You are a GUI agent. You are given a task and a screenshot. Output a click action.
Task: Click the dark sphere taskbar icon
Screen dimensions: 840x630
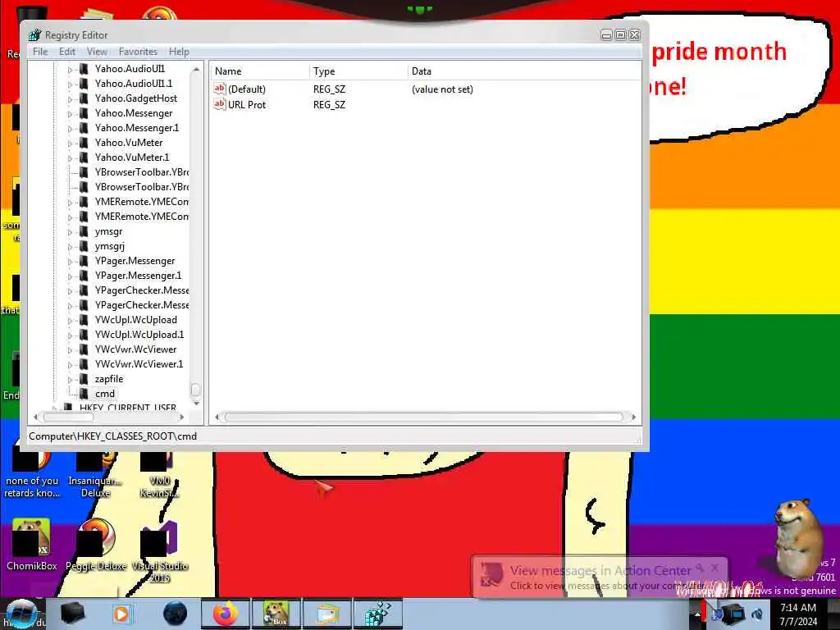pos(175,614)
